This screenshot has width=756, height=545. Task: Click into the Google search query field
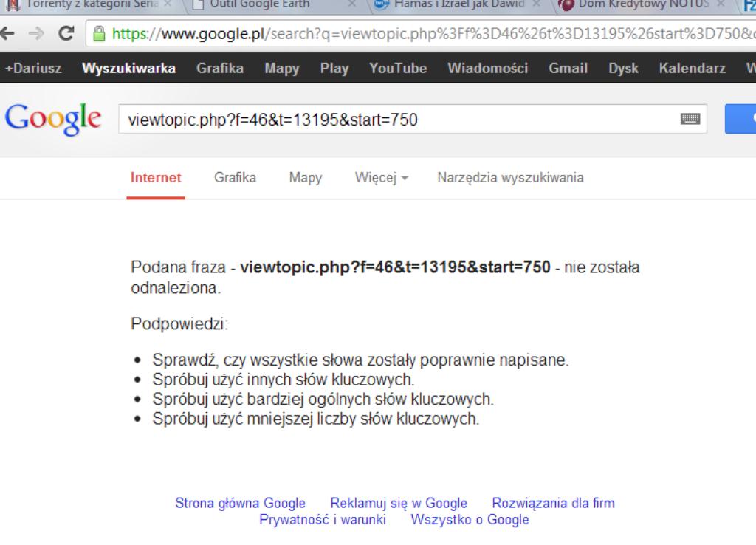pyautogui.click(x=399, y=119)
